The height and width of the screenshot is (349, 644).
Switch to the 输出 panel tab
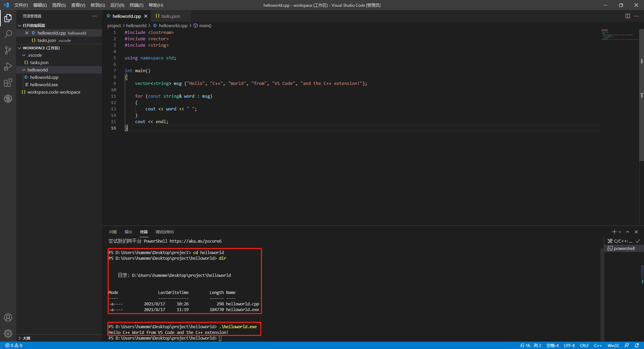(128, 232)
